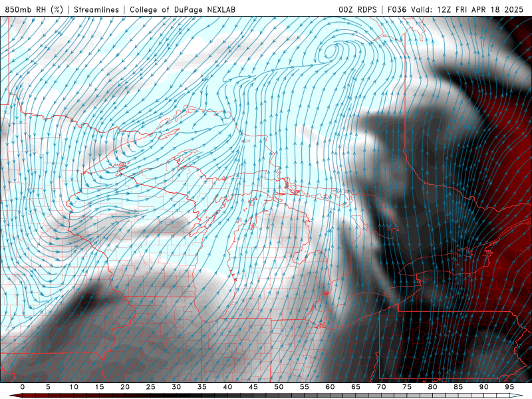Click the 55 value on the color scale

305,387
